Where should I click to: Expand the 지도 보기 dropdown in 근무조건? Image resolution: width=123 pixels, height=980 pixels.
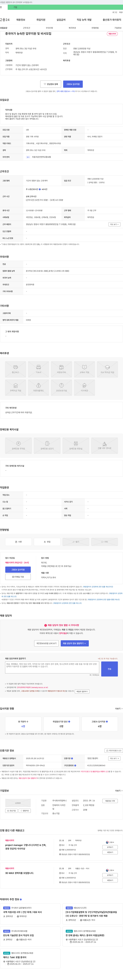[114, 225]
